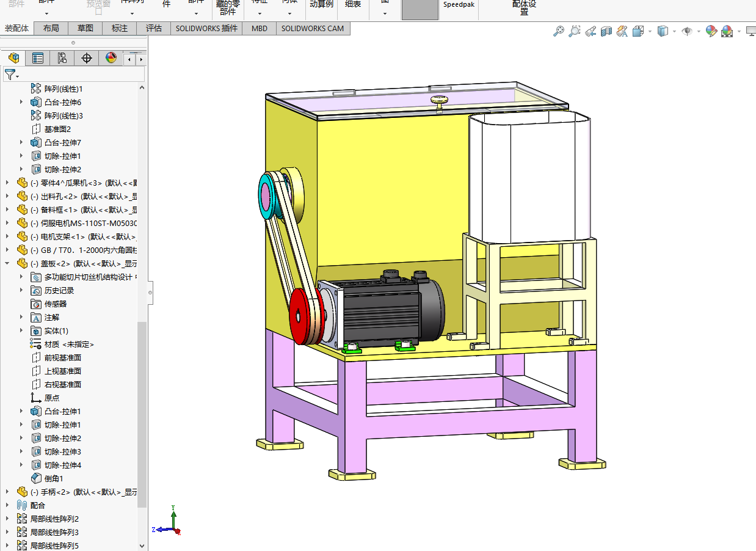
Task: Click the Apply Scene icon
Action: coord(727,31)
